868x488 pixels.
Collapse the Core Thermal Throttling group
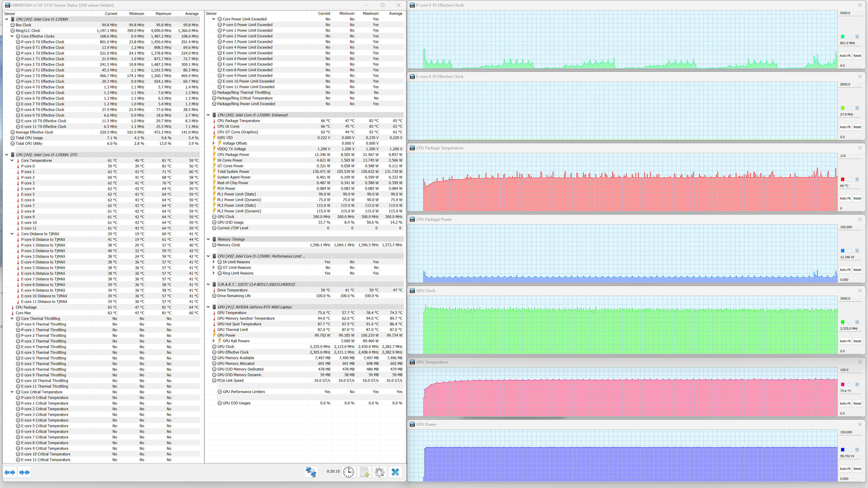point(12,318)
